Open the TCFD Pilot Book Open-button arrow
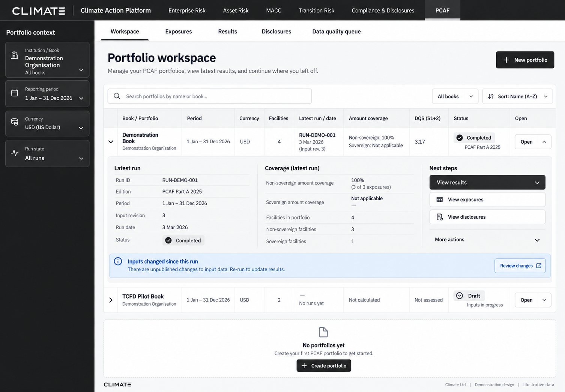The image size is (565, 392). tap(544, 300)
